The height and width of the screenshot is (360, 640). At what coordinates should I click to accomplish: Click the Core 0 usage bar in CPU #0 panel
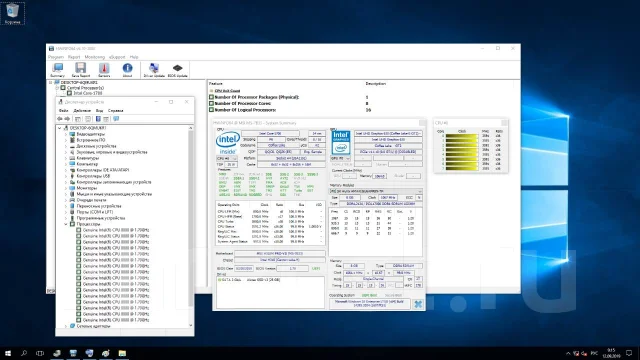[462, 136]
